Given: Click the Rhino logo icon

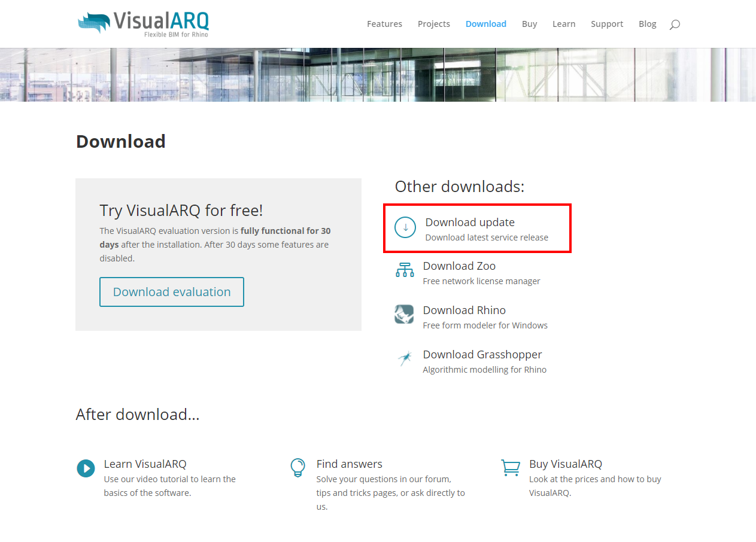Looking at the screenshot, I should pyautogui.click(x=404, y=314).
